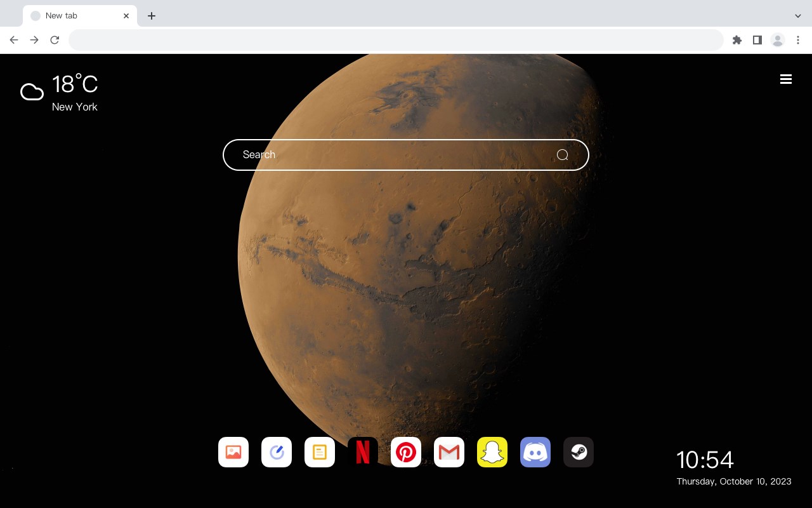The height and width of the screenshot is (508, 812).
Task: Click the 18°C temperature reading
Action: click(x=75, y=84)
